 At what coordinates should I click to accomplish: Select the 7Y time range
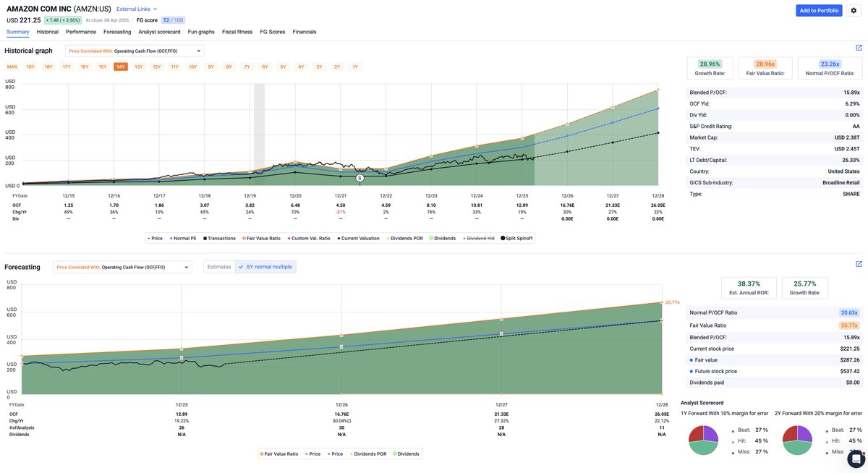(x=247, y=67)
